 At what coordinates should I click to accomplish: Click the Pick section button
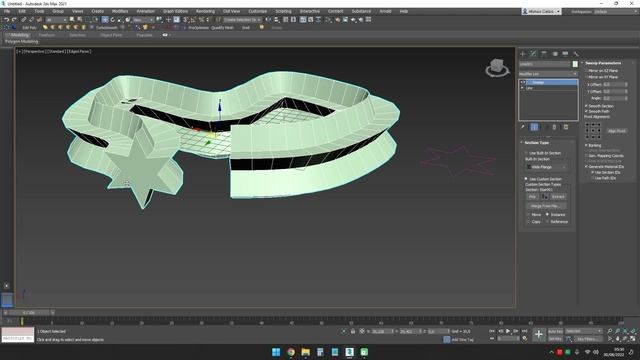pos(532,197)
